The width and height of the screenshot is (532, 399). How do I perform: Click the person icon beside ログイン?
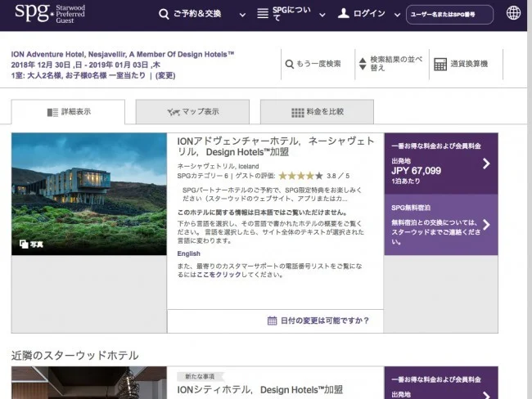(x=343, y=14)
